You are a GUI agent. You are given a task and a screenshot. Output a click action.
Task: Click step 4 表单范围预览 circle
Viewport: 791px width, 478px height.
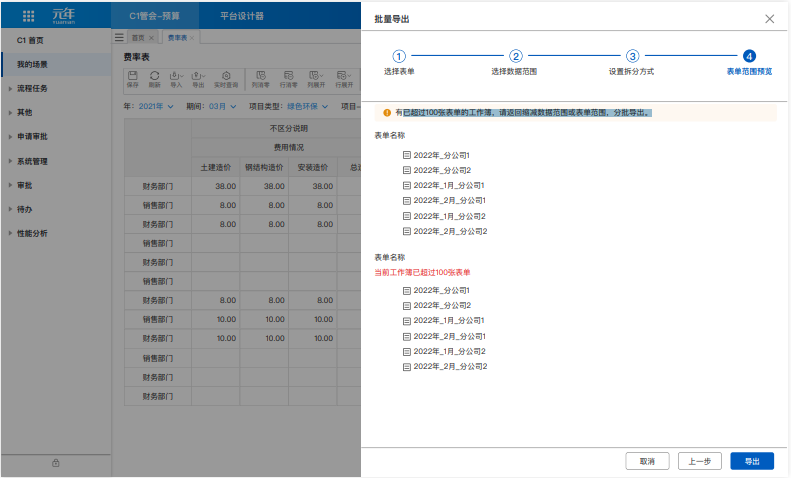pos(749,57)
